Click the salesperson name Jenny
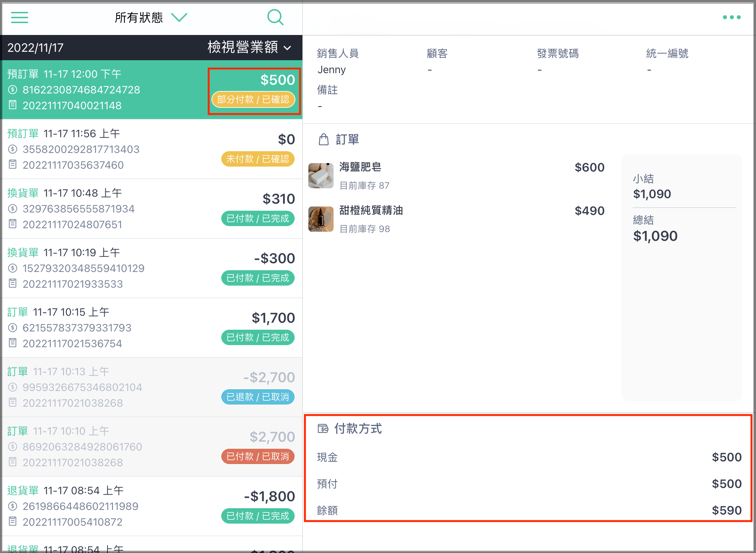756x553 pixels. (331, 70)
